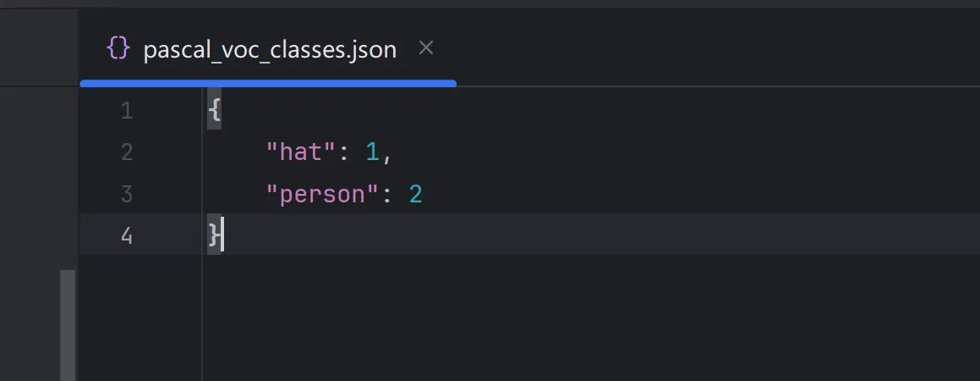The width and height of the screenshot is (980, 381).
Task: Click line number 2 in the gutter
Action: 127,152
